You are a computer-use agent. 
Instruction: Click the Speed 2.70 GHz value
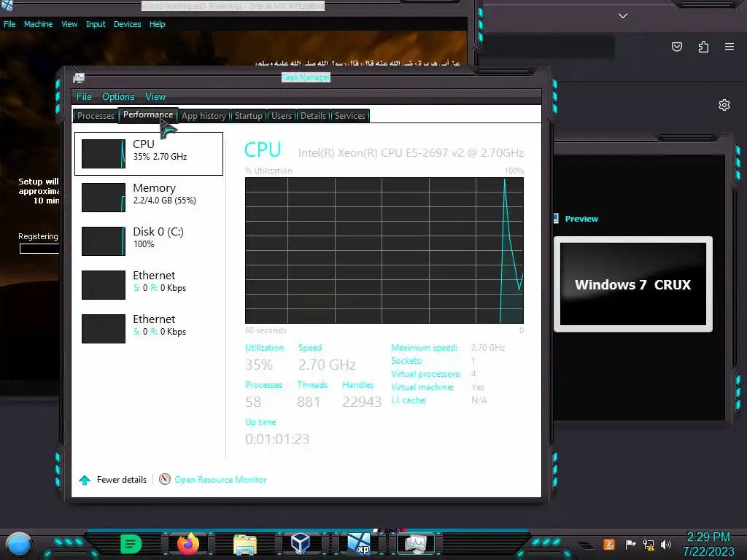click(327, 365)
